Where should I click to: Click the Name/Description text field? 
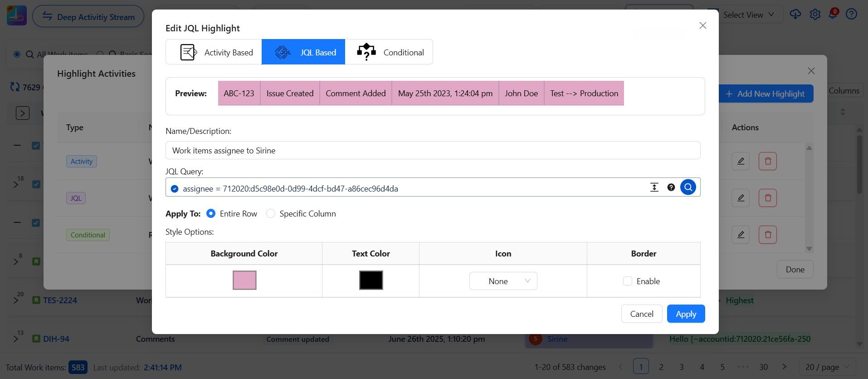(433, 150)
